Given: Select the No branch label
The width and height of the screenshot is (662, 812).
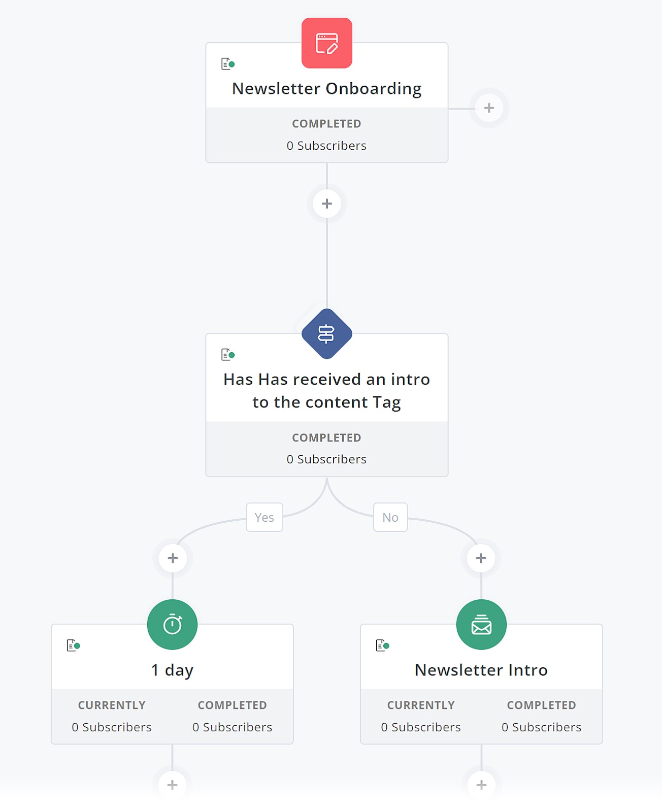Looking at the screenshot, I should point(389,517).
